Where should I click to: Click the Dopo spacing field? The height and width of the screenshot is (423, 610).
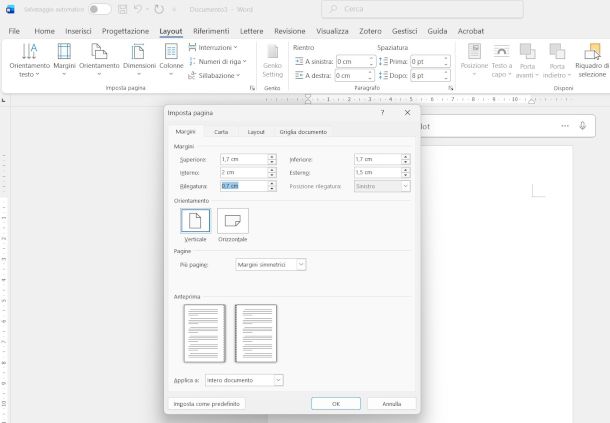[x=430, y=75]
